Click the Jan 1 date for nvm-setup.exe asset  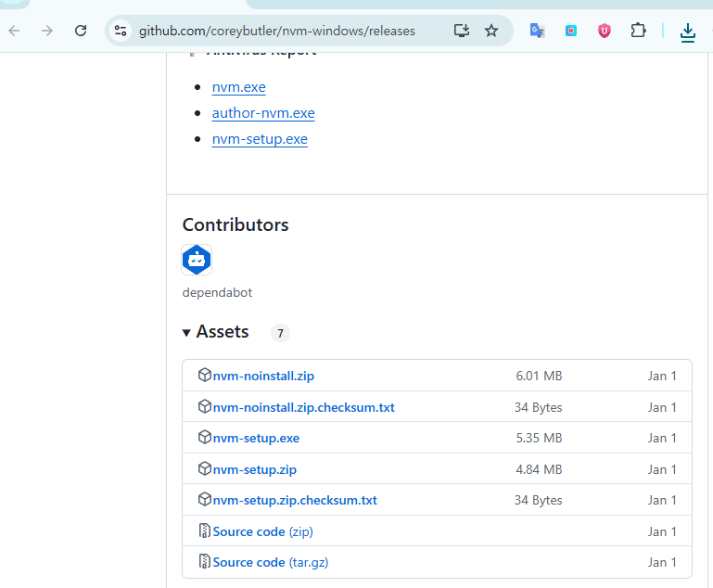coord(662,439)
